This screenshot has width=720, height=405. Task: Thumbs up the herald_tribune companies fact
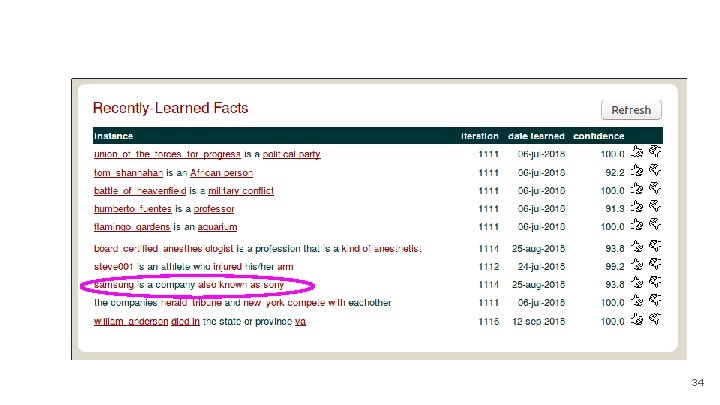coord(637,300)
